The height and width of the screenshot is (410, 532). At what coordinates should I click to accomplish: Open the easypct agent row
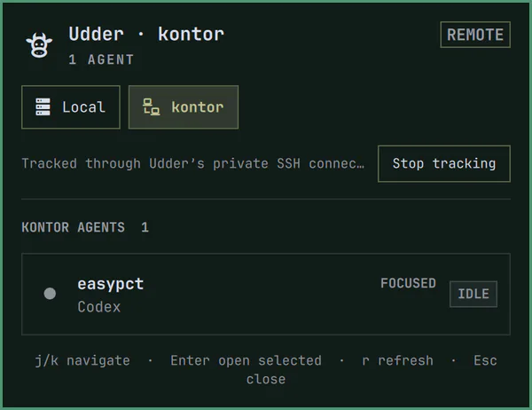tap(266, 294)
